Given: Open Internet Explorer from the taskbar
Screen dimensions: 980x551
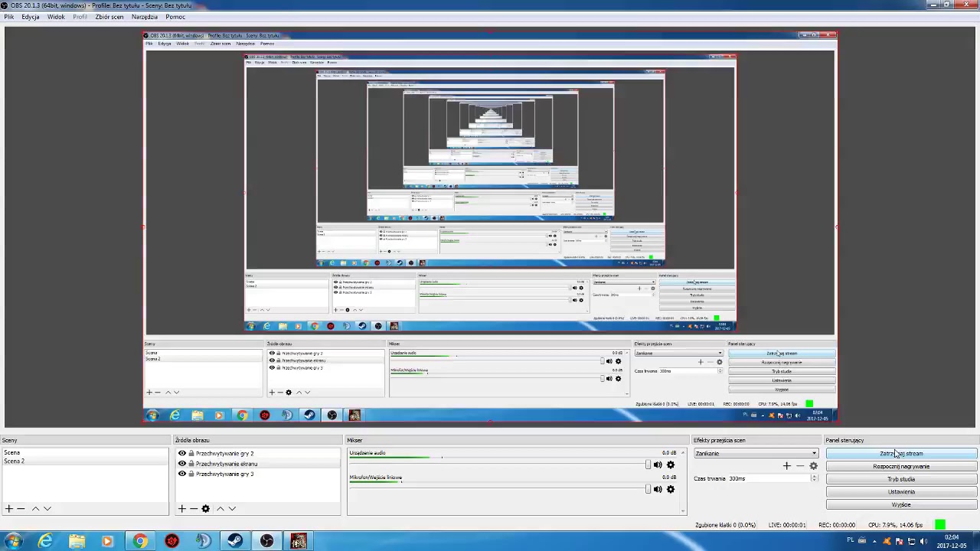Looking at the screenshot, I should click(x=45, y=541).
